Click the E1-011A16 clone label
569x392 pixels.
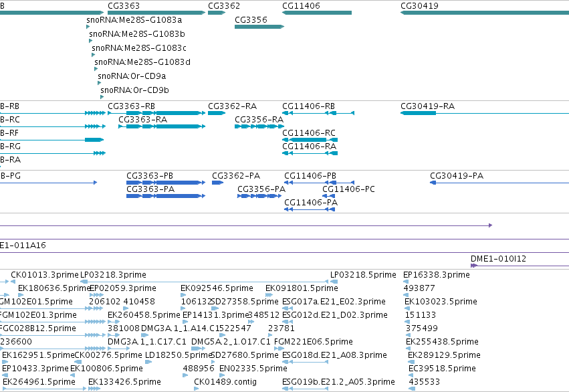tap(23, 246)
